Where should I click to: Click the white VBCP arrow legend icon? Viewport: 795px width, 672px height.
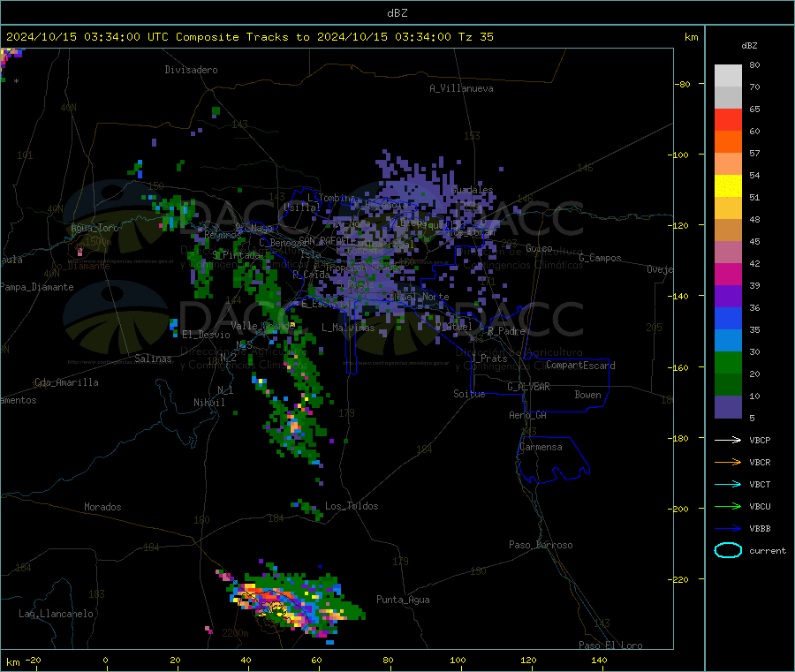click(x=728, y=440)
